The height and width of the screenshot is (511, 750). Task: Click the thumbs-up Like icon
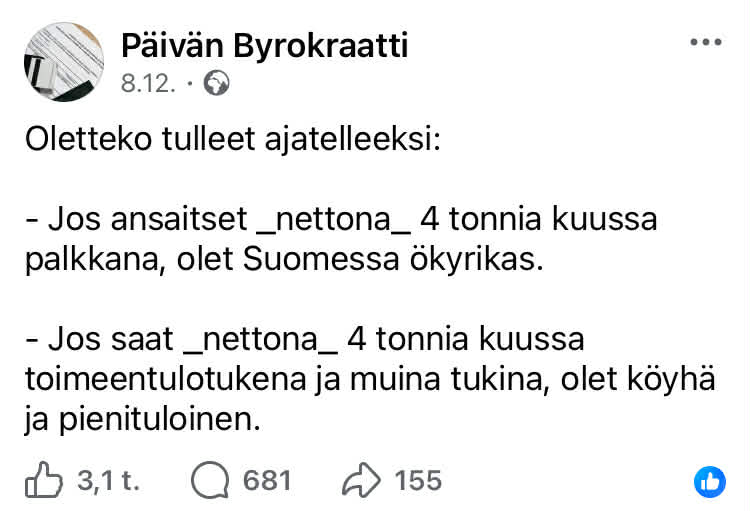tap(44, 481)
